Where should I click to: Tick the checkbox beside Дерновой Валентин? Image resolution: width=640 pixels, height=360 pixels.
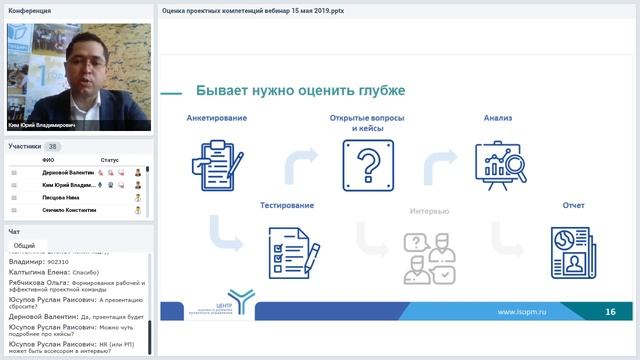click(x=14, y=173)
